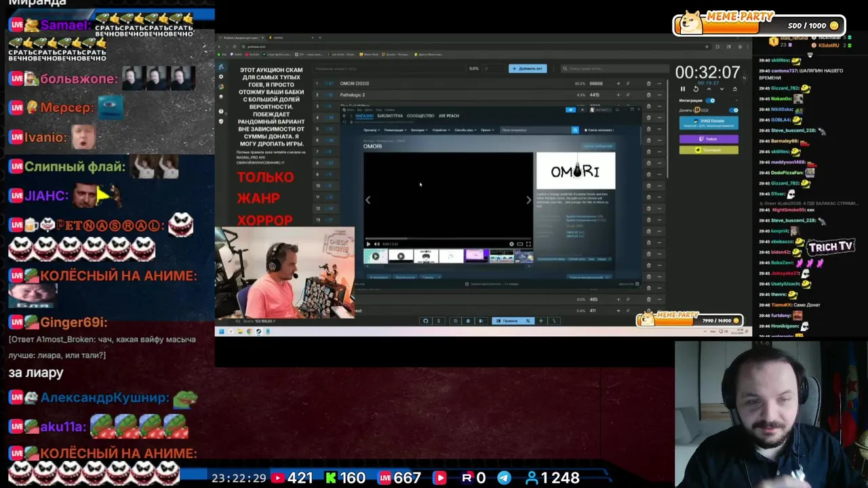Expand the Устройства store dropdown

pyautogui.click(x=441, y=129)
